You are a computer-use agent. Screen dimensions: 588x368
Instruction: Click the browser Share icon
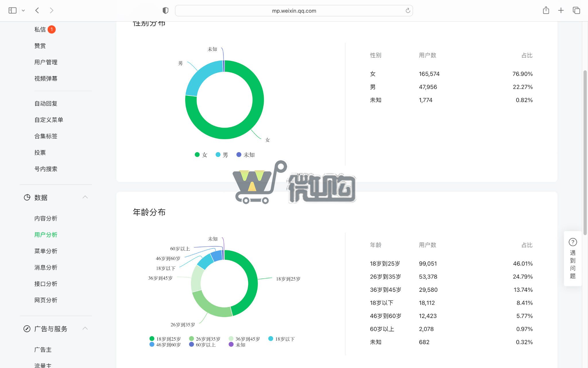click(546, 10)
